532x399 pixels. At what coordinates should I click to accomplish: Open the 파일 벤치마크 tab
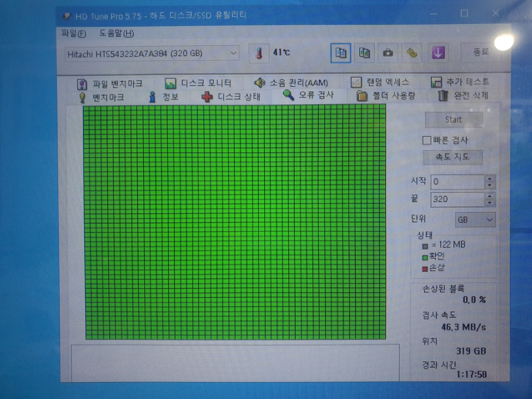pos(110,84)
